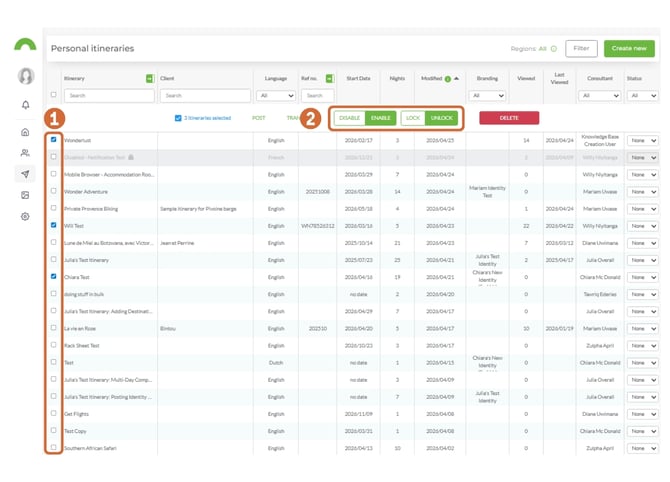This screenshot has height=482, width=670.
Task: Click the Filter button
Action: 581,49
